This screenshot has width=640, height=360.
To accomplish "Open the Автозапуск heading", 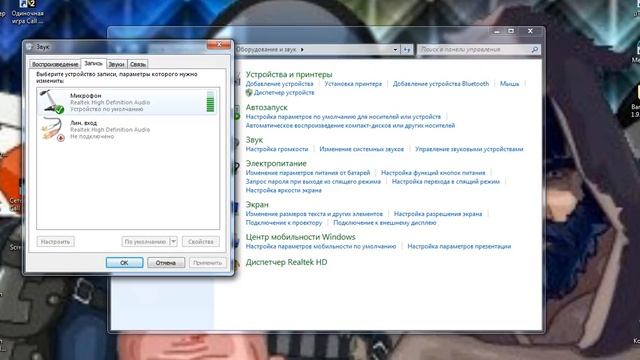I will [267, 107].
